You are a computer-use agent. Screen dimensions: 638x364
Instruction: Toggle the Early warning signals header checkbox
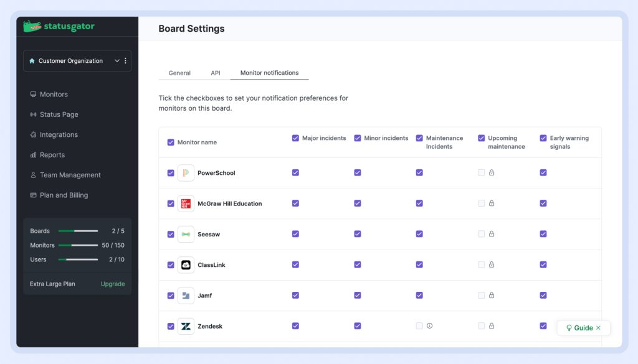tap(543, 138)
